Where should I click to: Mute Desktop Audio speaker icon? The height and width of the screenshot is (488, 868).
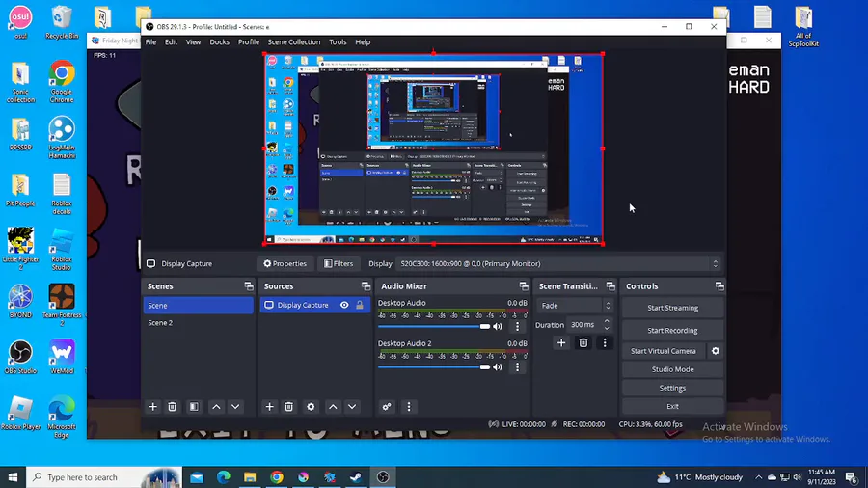point(498,326)
